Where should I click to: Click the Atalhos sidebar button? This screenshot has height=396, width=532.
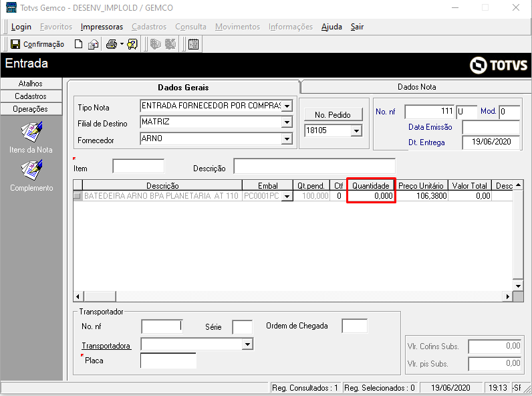[31, 84]
